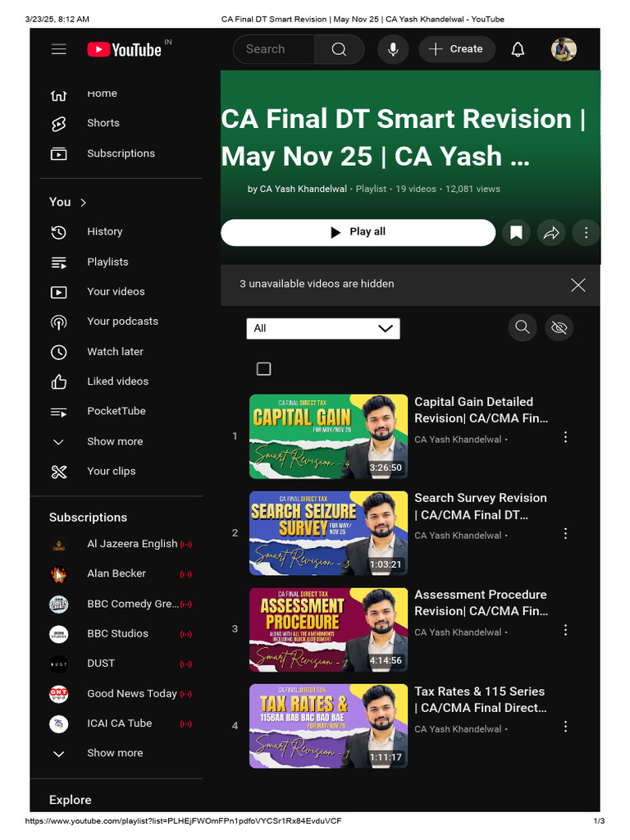Expand the You section chevron

83,203
